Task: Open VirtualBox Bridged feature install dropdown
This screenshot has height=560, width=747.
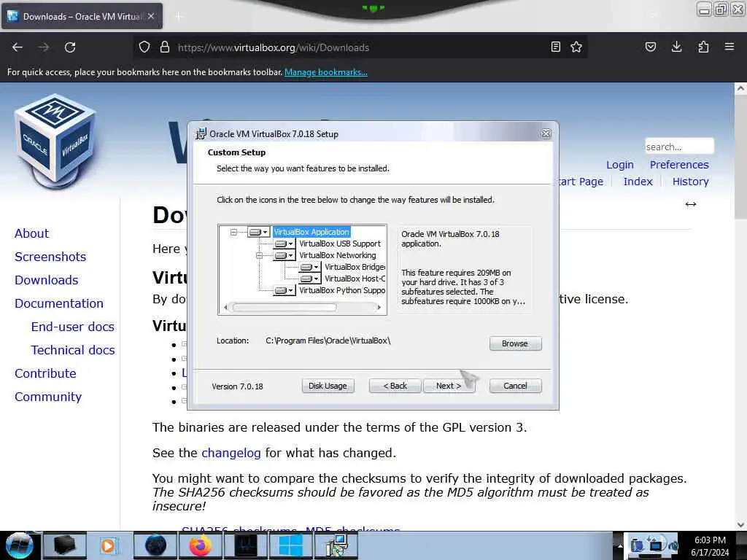Action: pos(309,267)
